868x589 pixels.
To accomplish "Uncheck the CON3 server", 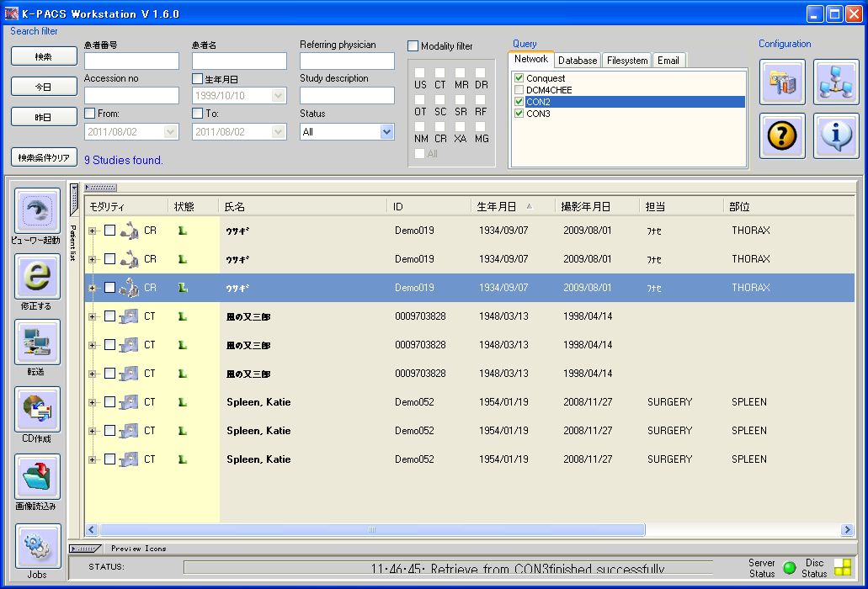I will (519, 114).
